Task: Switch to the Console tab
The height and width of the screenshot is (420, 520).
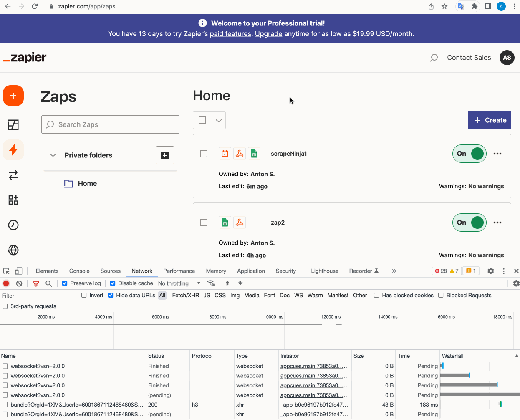Action: (x=79, y=271)
